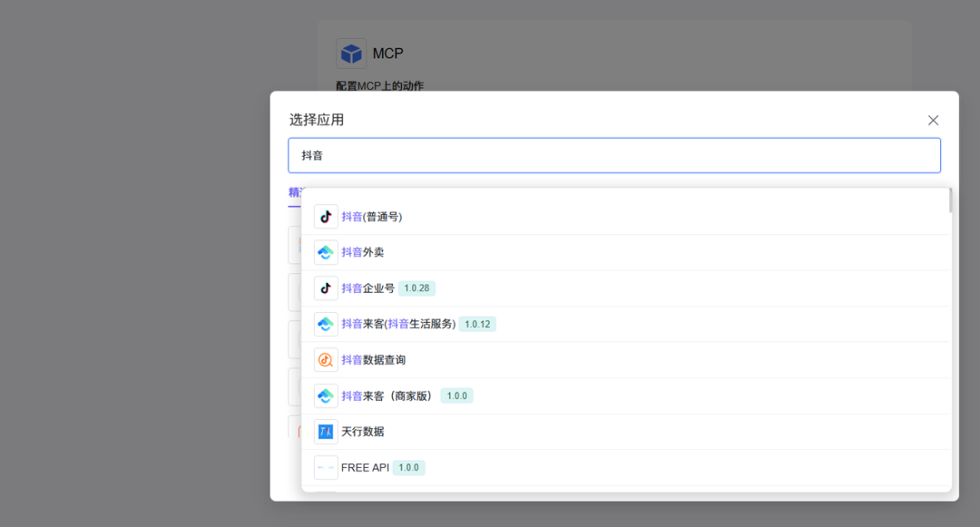Click the 1.0.28 version tag
The height and width of the screenshot is (527, 980).
coord(416,288)
